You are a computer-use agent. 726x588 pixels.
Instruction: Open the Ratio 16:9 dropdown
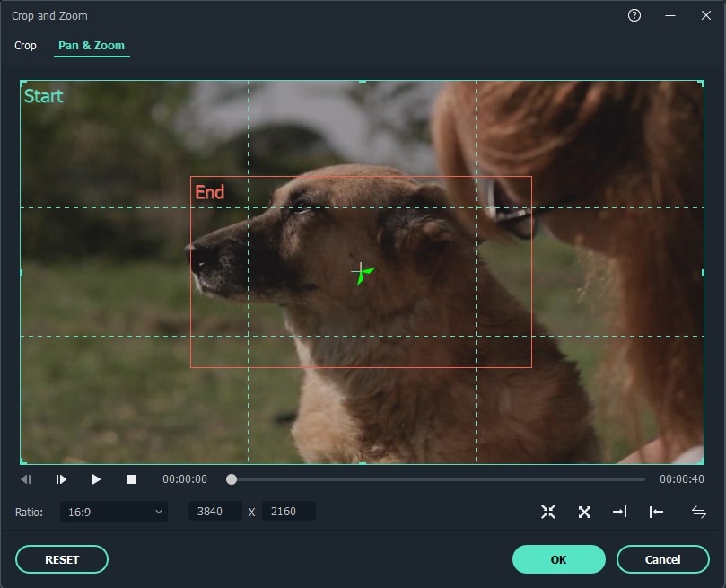pyautogui.click(x=114, y=512)
